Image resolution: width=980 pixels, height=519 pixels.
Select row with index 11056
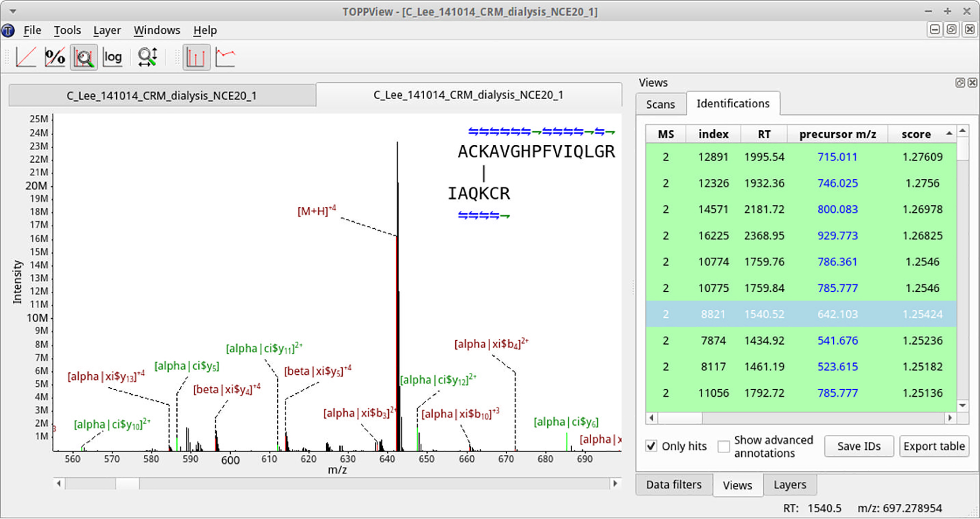point(801,393)
